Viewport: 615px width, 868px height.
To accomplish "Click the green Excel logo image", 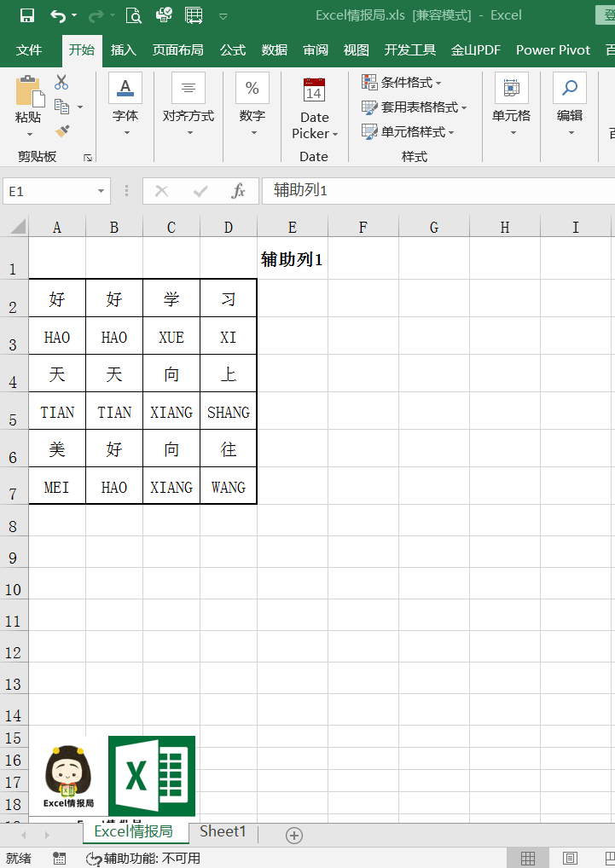I will (152, 776).
